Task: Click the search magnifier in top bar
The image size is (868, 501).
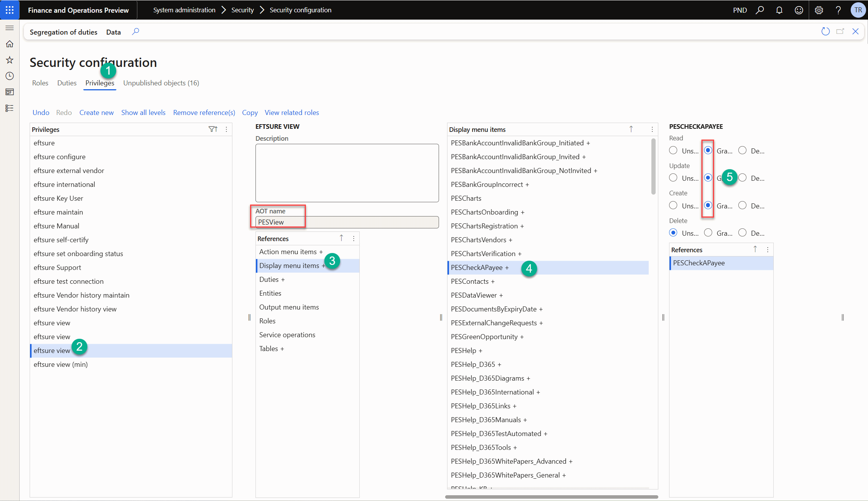Action: [x=760, y=10]
